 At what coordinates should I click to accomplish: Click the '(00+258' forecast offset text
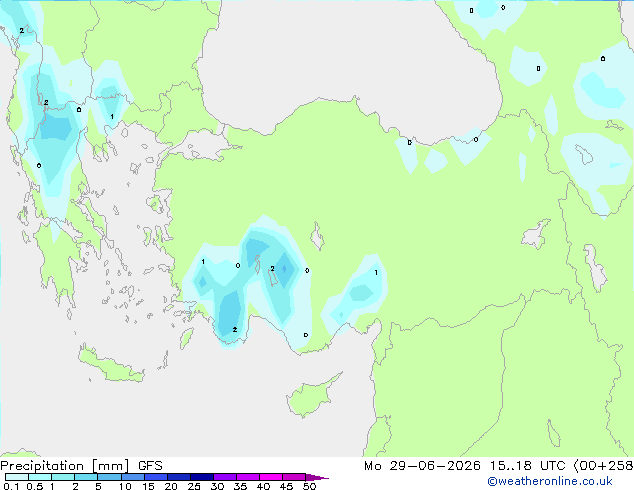point(603,466)
